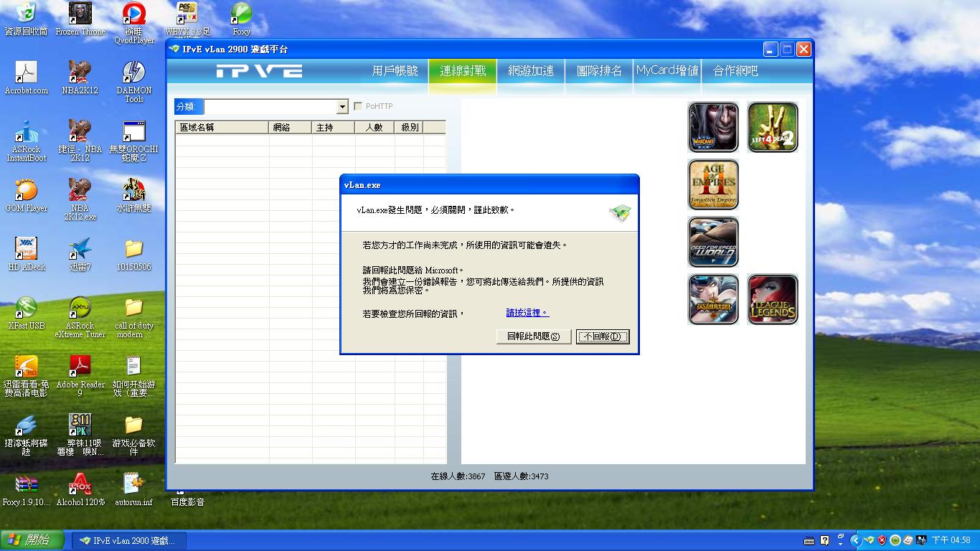Expand the 分類 category dropdown
The width and height of the screenshot is (980, 551).
coord(342,107)
